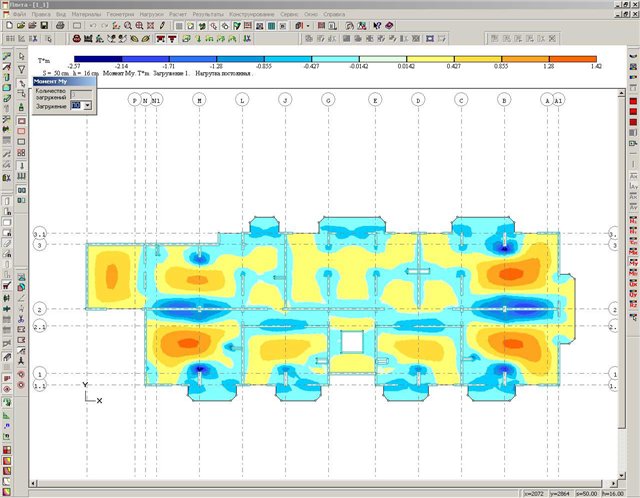
Task: Click the pencil edit tool icon
Action: point(162,25)
